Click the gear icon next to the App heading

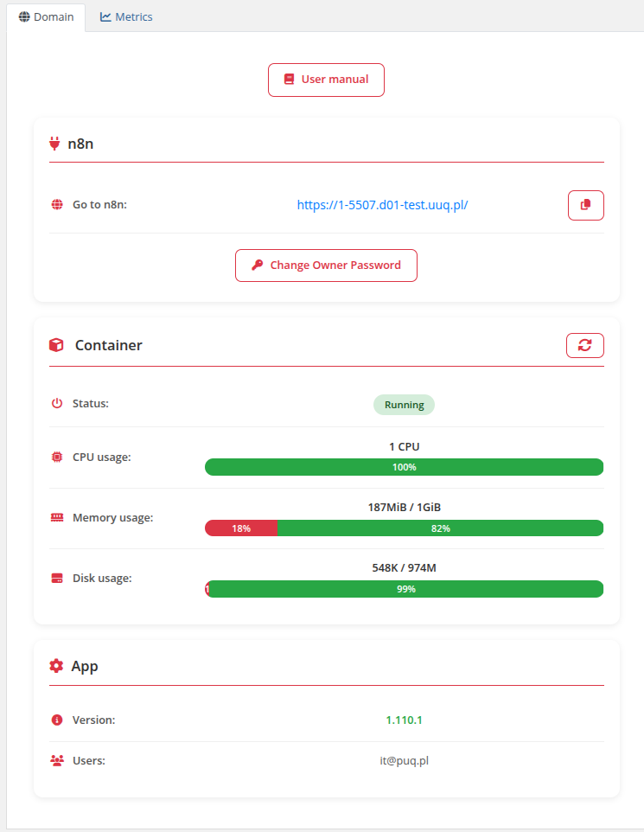point(54,665)
